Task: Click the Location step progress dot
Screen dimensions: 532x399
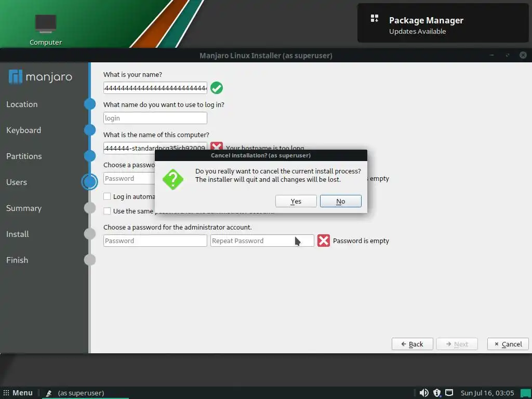Action: (x=90, y=104)
